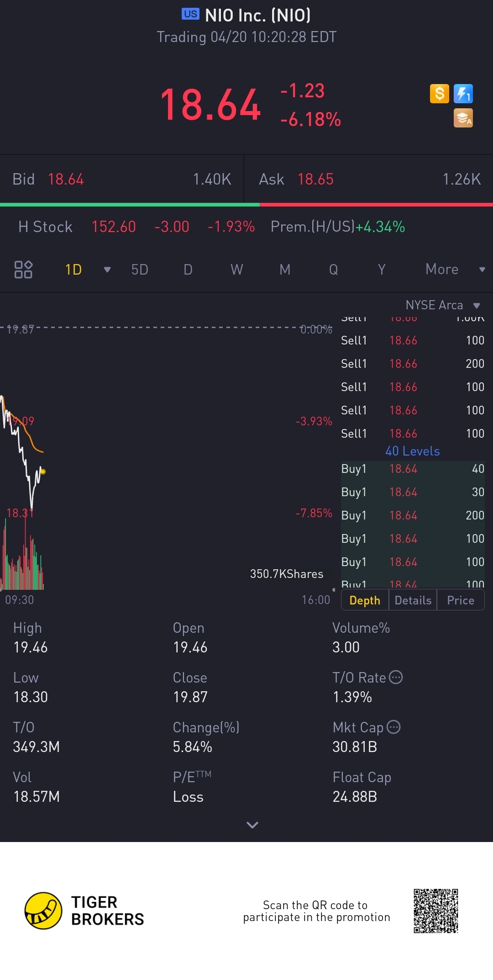This screenshot has width=493, height=980.
Task: Select the Depth tab
Action: coord(365,600)
